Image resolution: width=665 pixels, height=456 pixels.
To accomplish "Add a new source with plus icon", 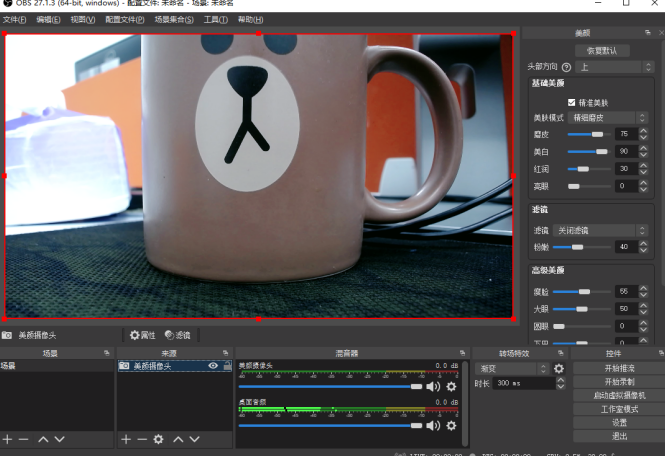I will coord(126,439).
